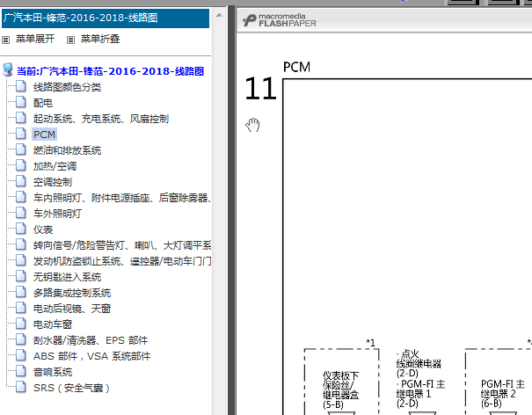Open 发动机防盗锁止系统 item
This screenshot has width=532, height=415.
(x=122, y=261)
